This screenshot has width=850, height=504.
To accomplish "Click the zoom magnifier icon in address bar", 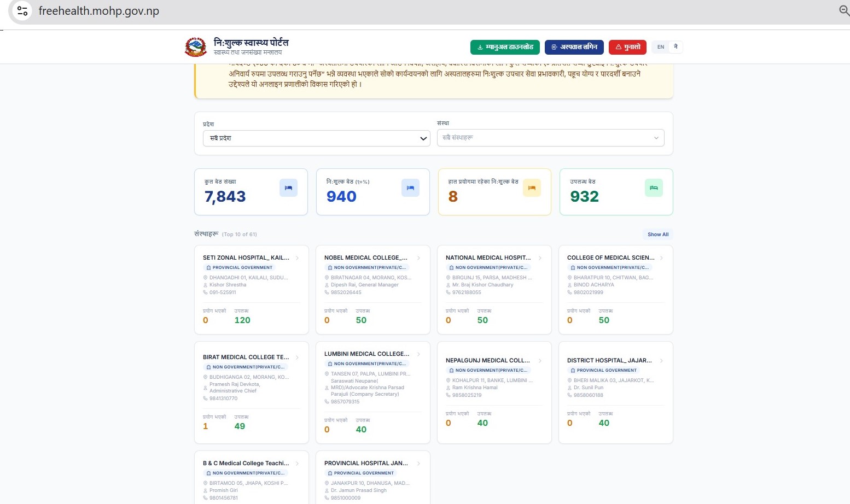I will click(844, 11).
